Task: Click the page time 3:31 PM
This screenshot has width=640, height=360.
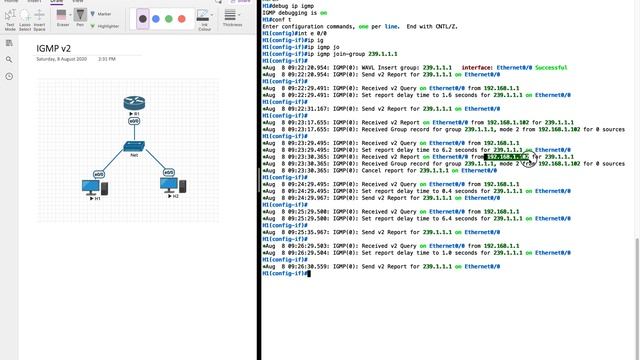Action: 107,59
